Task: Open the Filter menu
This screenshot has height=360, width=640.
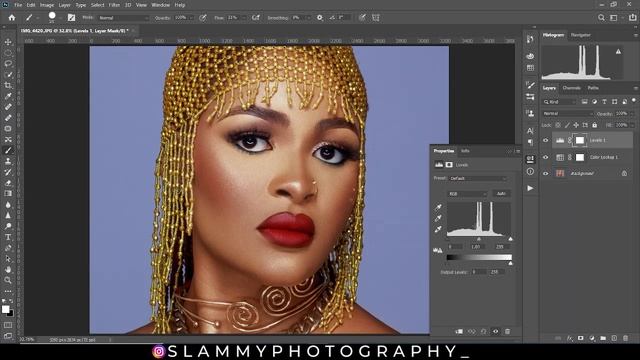Action: pyautogui.click(x=114, y=5)
